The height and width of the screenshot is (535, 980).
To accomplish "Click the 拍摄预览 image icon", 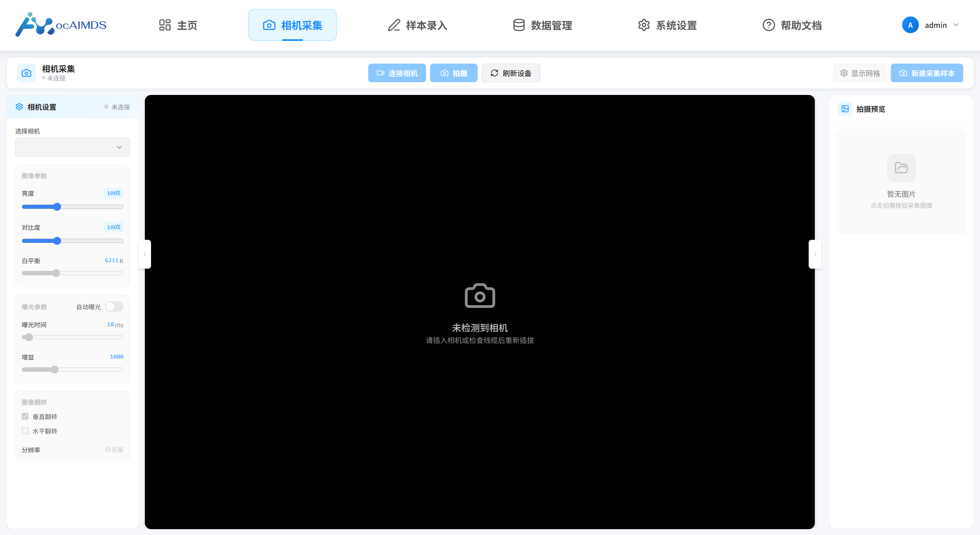I will coord(845,109).
